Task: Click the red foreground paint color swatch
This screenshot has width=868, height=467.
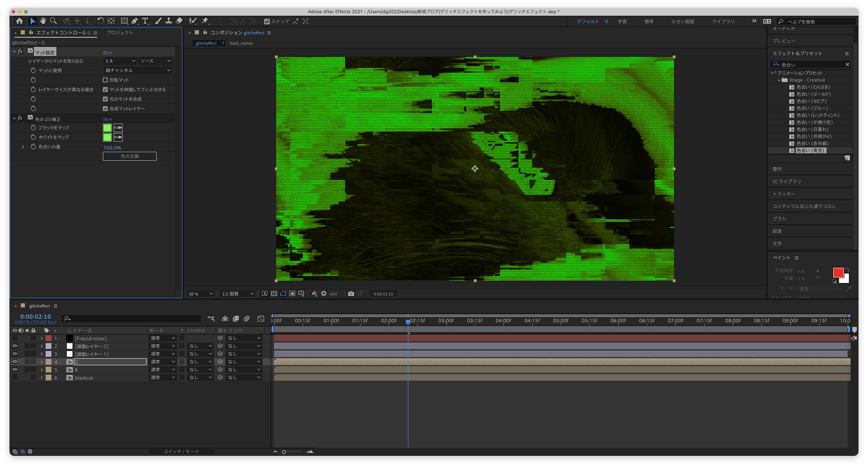Action: pos(838,273)
